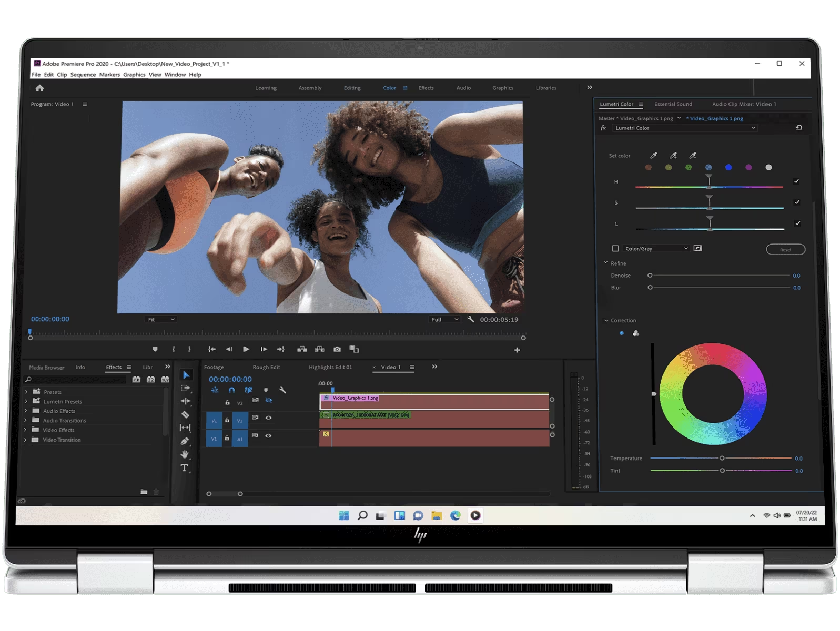Toggle the L range checkbox

(797, 223)
